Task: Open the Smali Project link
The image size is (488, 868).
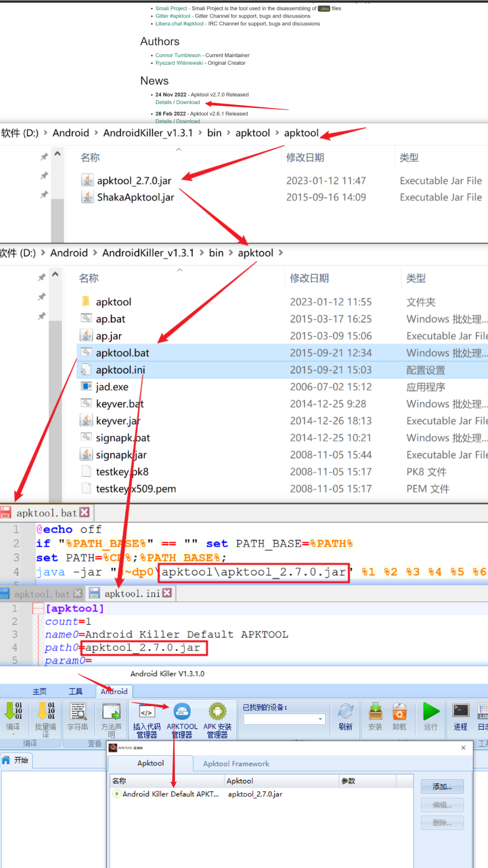Action: (171, 8)
